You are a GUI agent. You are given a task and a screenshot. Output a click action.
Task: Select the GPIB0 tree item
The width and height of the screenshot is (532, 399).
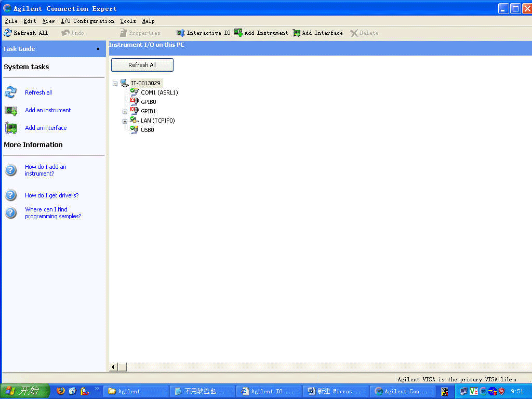[x=149, y=102]
